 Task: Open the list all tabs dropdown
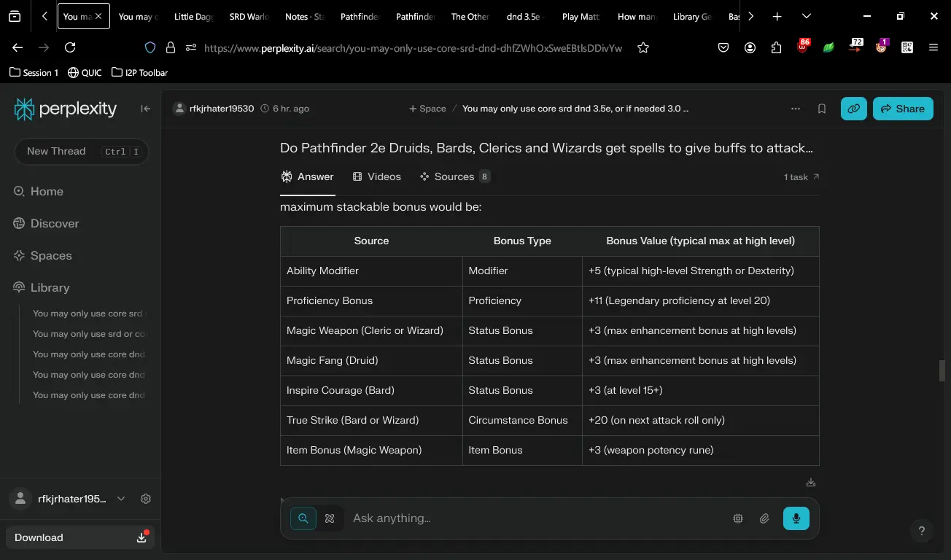click(x=806, y=16)
